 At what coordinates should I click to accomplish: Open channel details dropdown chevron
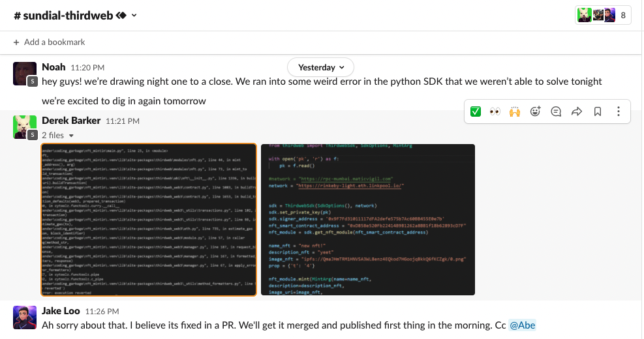[134, 16]
